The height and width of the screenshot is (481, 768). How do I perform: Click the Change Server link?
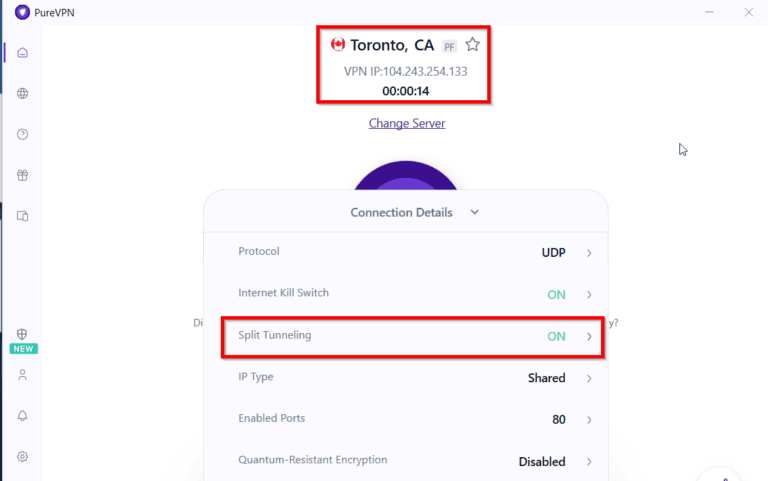pos(407,123)
